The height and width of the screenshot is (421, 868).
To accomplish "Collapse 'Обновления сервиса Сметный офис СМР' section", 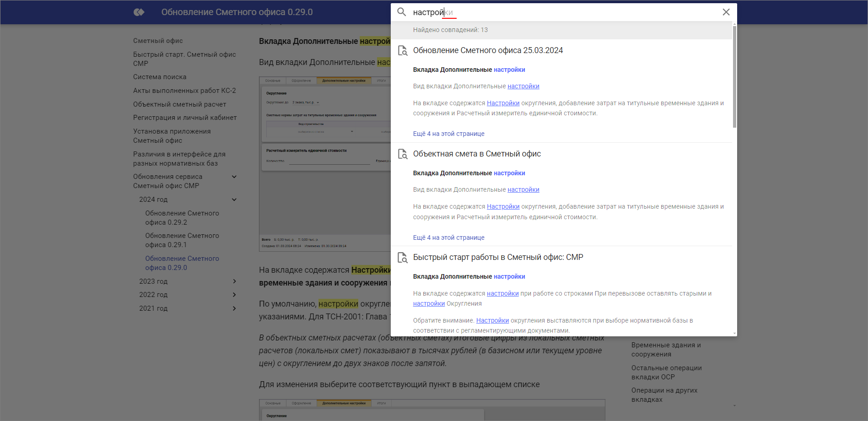I will pyautogui.click(x=234, y=177).
